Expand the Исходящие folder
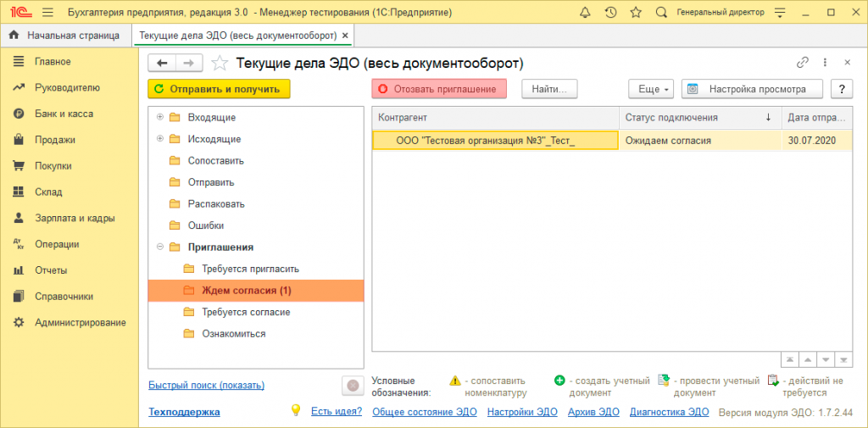 pyautogui.click(x=160, y=138)
